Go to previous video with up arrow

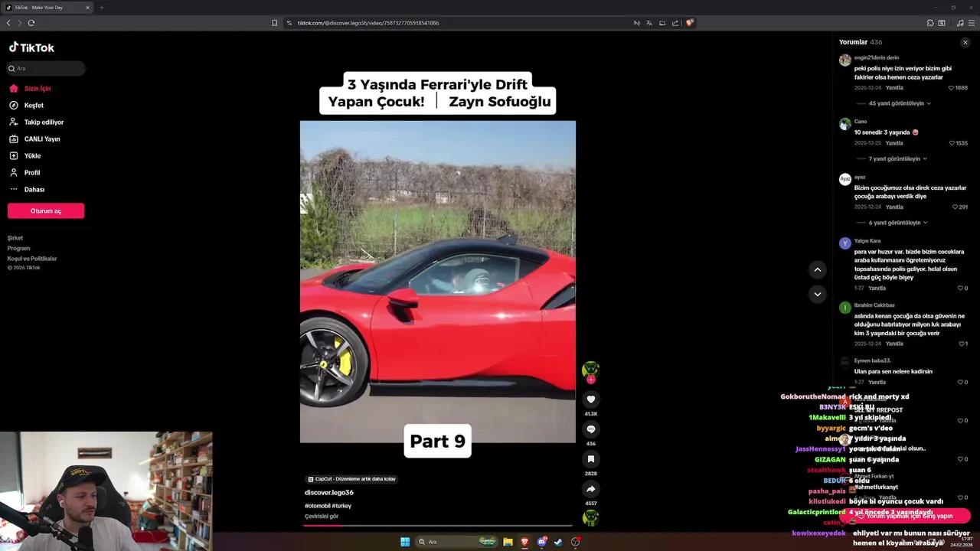[x=817, y=269]
